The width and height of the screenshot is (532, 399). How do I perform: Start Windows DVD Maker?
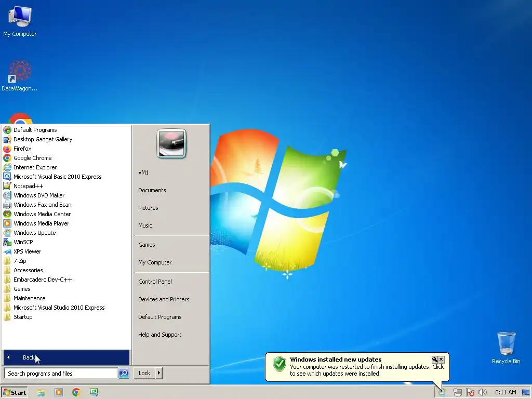[39, 195]
